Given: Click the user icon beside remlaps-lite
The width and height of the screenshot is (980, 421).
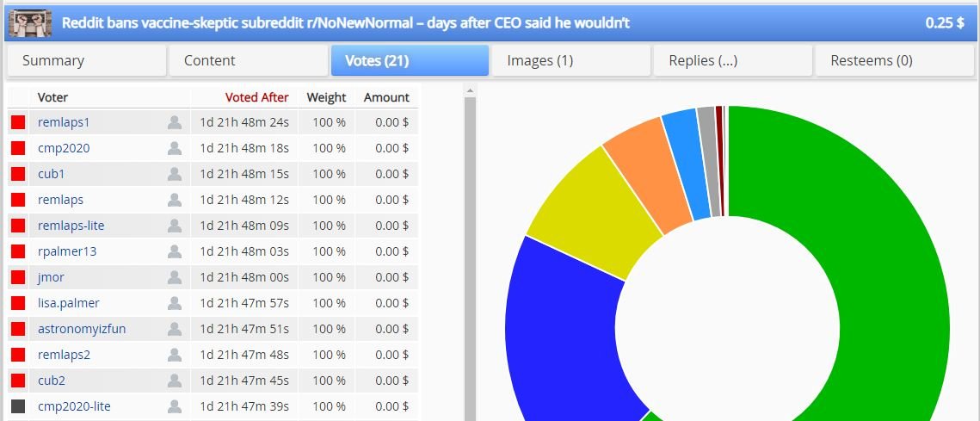Looking at the screenshot, I should click(x=175, y=226).
